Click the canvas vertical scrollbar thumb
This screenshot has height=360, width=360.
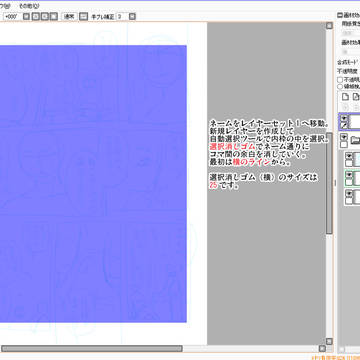[x=329, y=183]
